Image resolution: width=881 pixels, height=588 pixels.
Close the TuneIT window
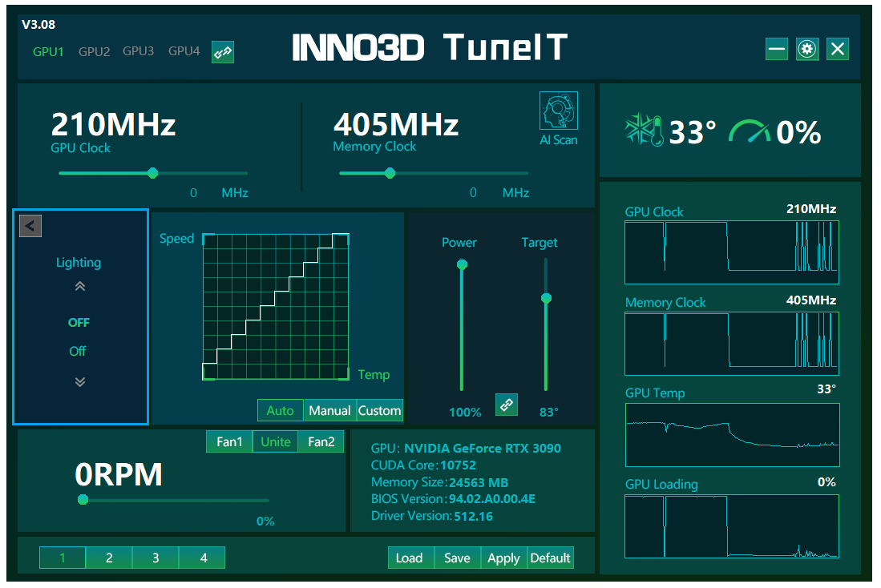[x=837, y=50]
